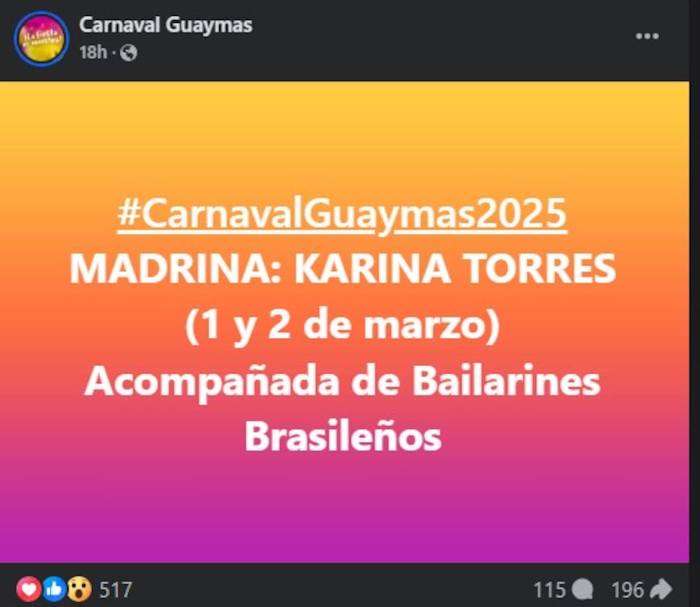
Task: Click the Carnaval Guaymas profile picture
Action: [x=41, y=39]
